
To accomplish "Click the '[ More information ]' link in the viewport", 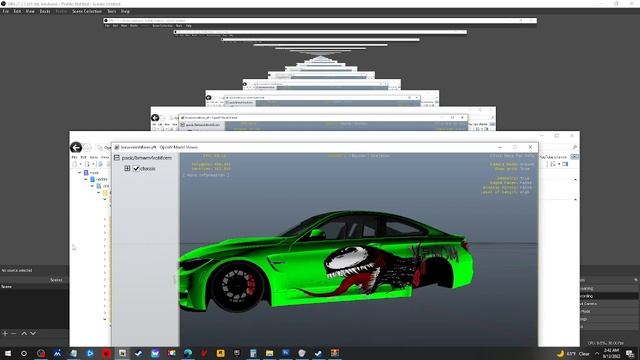I will (206, 175).
